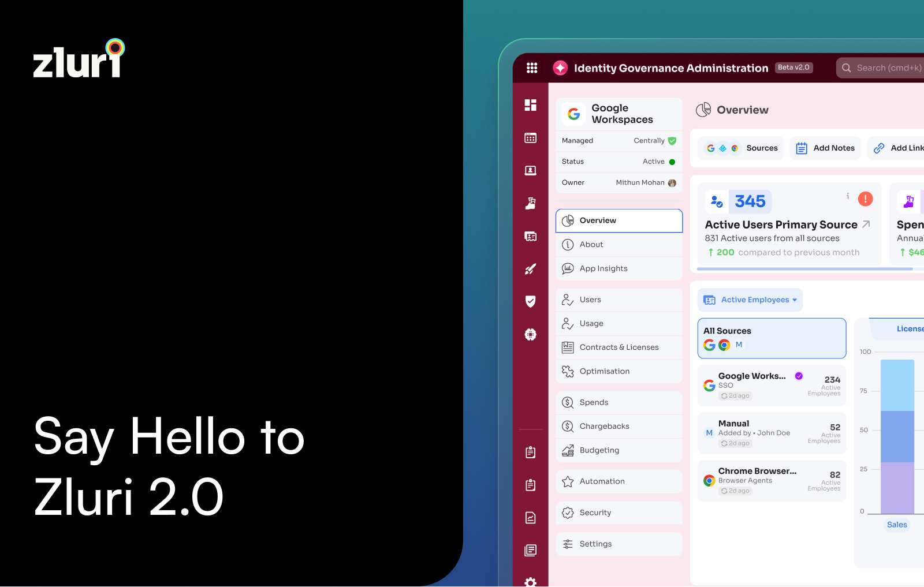Image resolution: width=924 pixels, height=587 pixels.
Task: Open the Usage menu item
Action: pyautogui.click(x=619, y=324)
